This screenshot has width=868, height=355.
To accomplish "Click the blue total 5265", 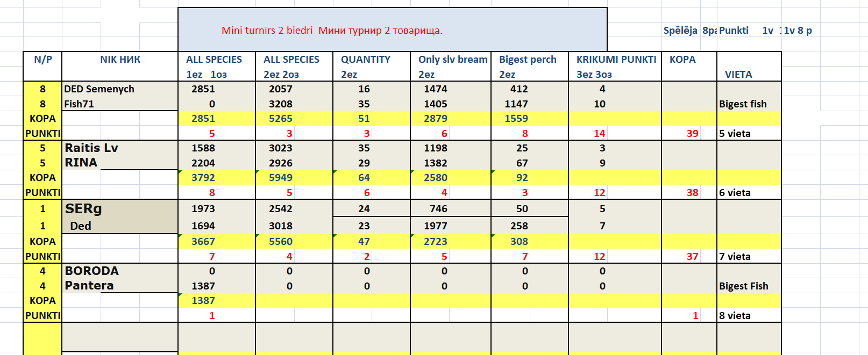I will coord(281,119).
